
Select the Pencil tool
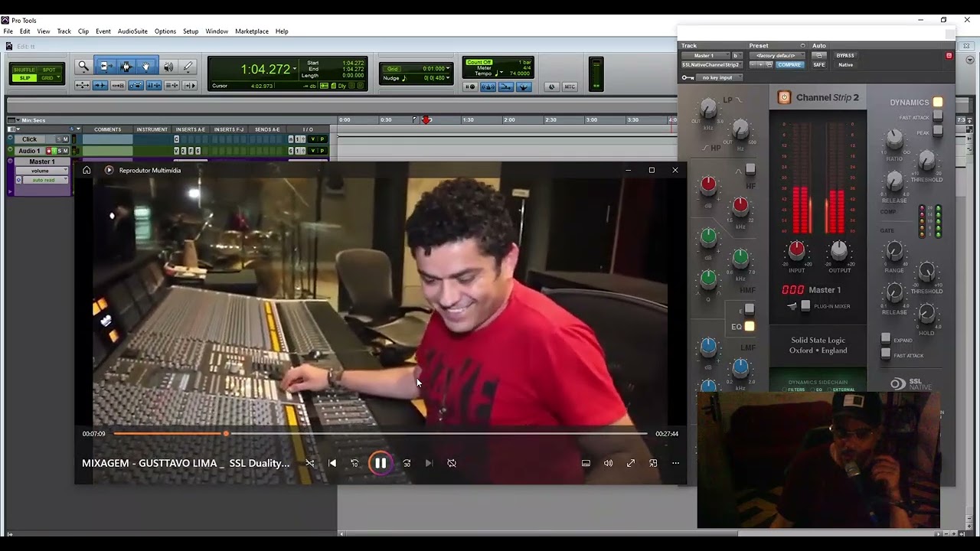pos(188,67)
